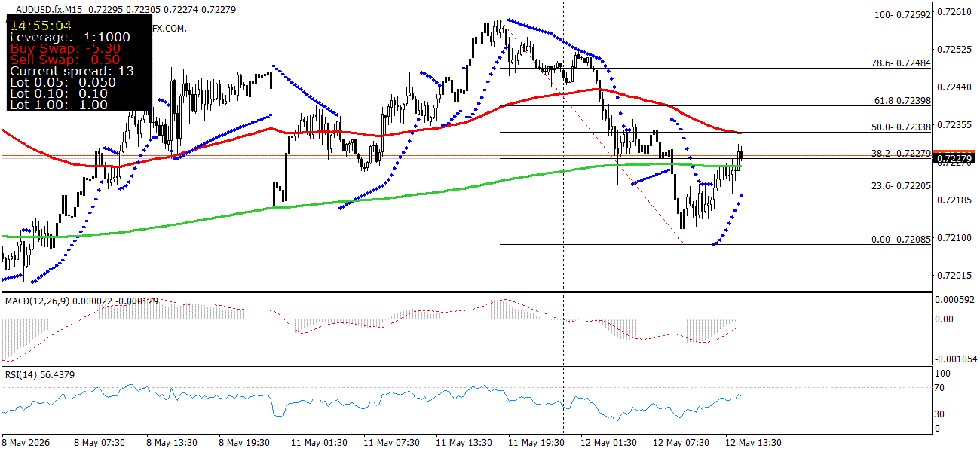Select the Fibonacci 50.0- 0.72338 level label

coord(901,127)
